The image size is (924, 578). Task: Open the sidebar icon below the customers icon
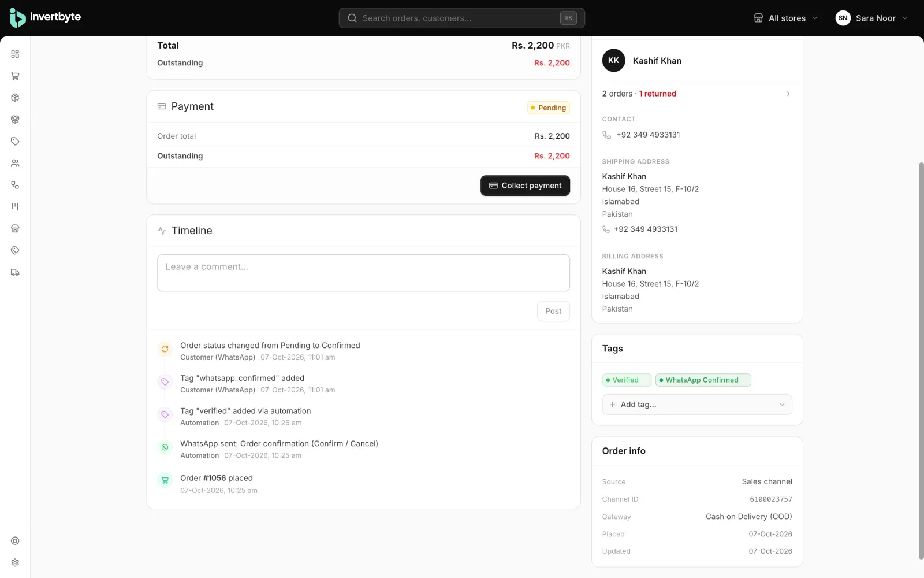[x=15, y=185]
